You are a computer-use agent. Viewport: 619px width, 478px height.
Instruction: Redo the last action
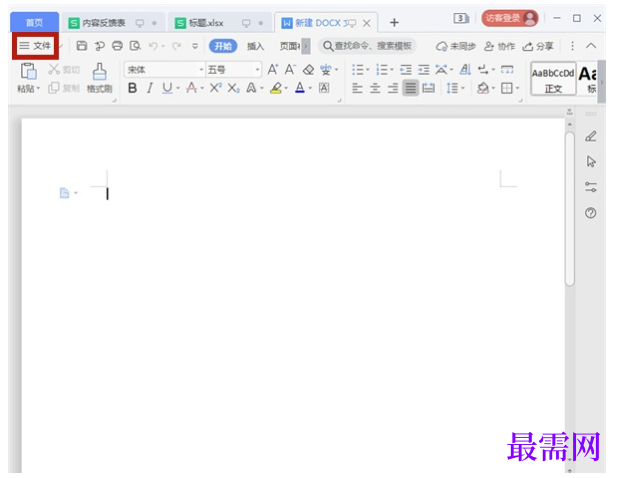click(176, 46)
